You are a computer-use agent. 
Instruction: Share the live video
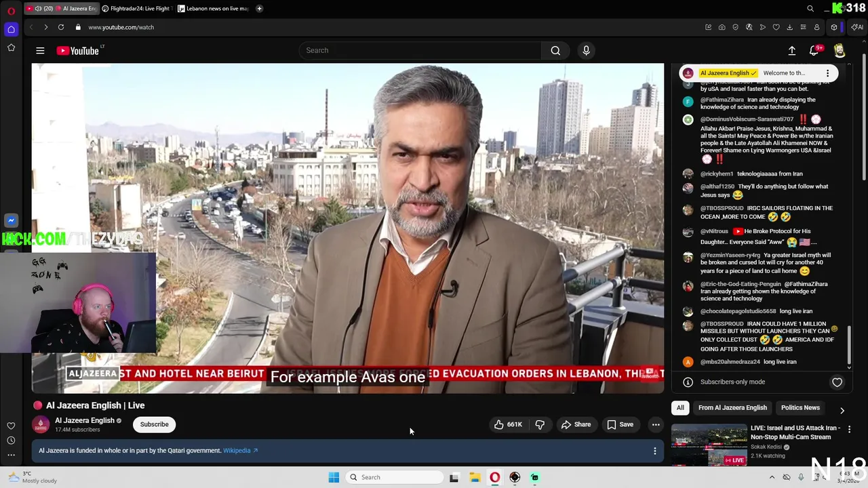pyautogui.click(x=576, y=424)
